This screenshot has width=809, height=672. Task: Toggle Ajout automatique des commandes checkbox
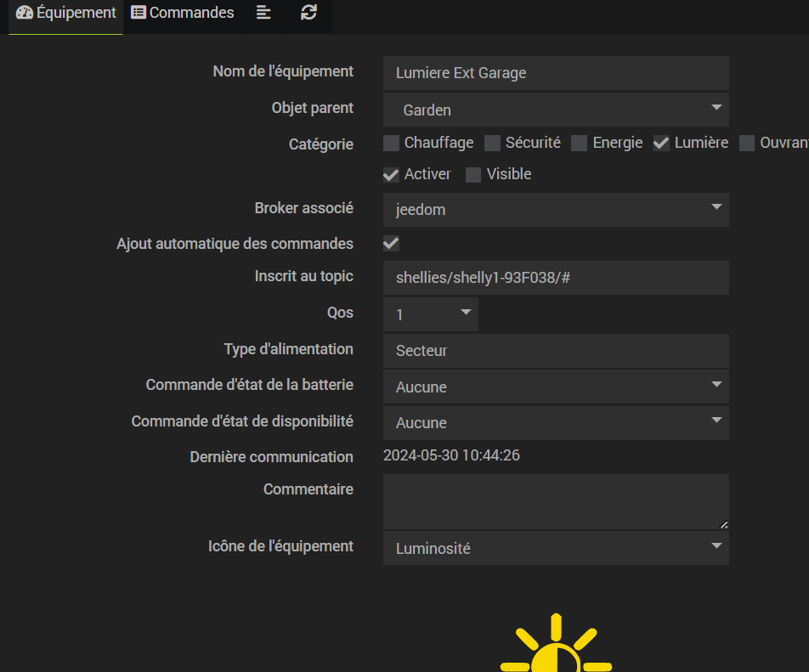(391, 244)
